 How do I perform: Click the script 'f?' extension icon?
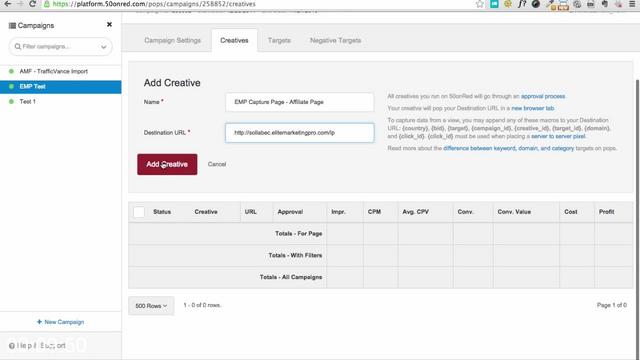coord(522,4)
